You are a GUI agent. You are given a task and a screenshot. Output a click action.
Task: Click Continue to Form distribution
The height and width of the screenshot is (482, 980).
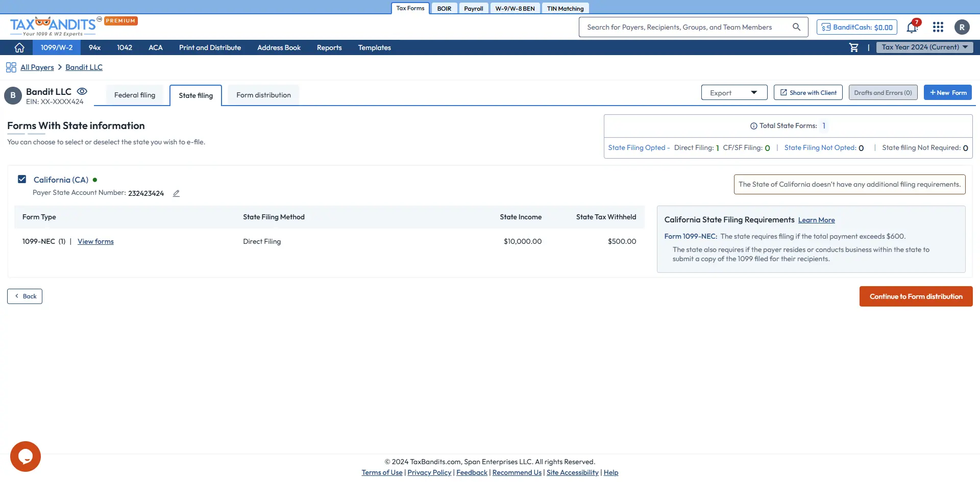[x=916, y=296]
